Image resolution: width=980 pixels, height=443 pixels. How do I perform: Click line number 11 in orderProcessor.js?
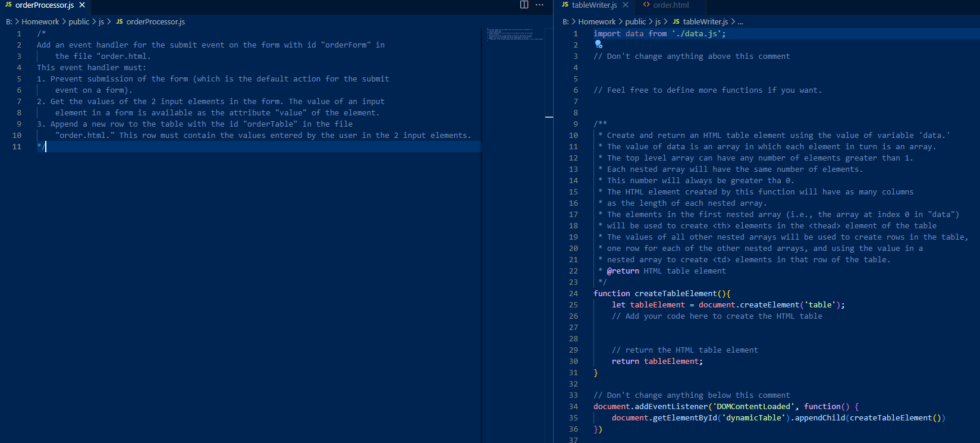click(17, 147)
